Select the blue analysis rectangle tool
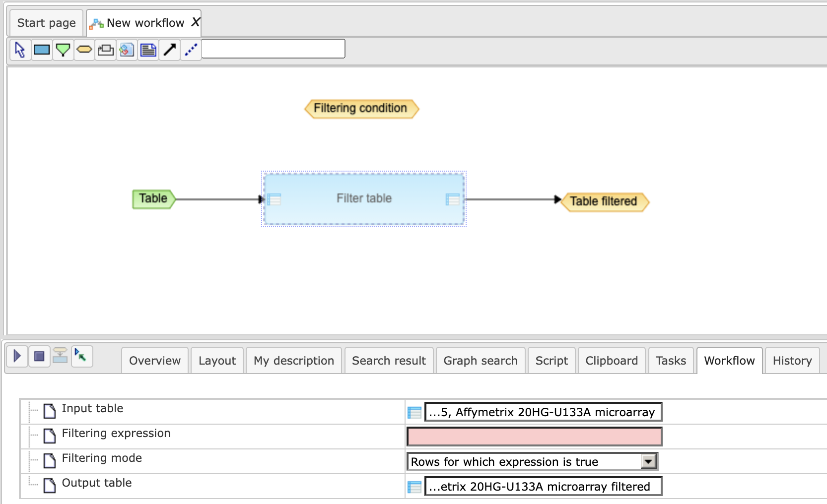The height and width of the screenshot is (504, 827). 42,50
